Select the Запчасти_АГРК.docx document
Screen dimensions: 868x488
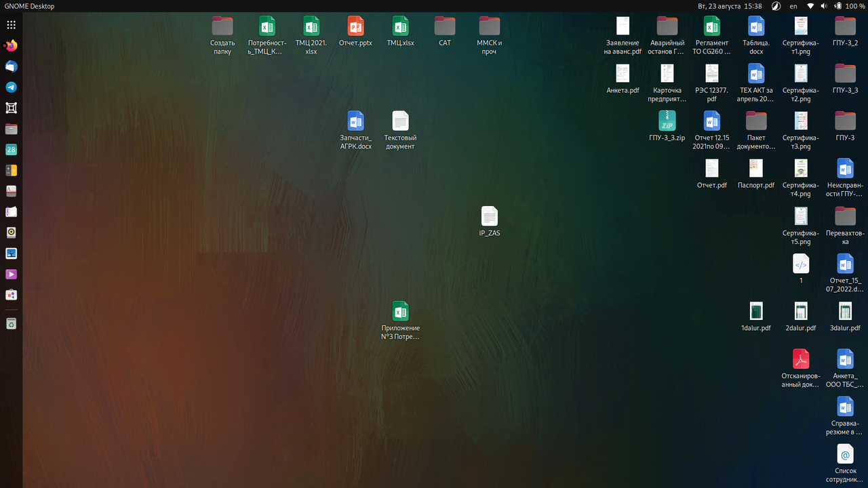coord(356,131)
